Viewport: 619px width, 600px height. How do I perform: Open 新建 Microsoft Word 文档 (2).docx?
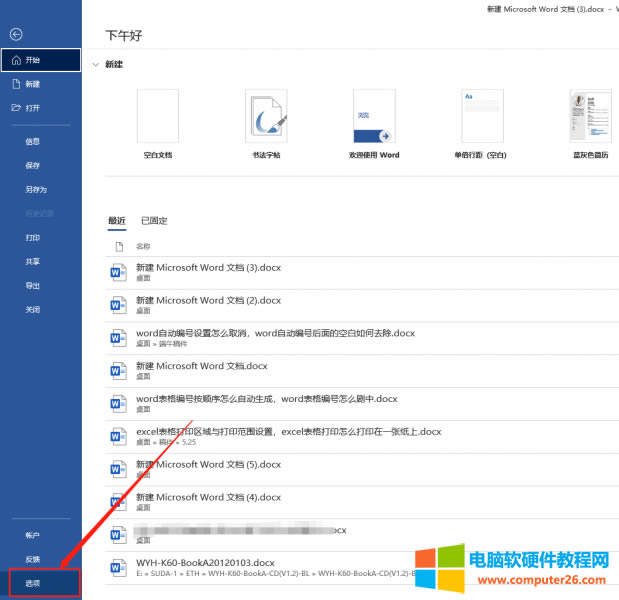208,300
